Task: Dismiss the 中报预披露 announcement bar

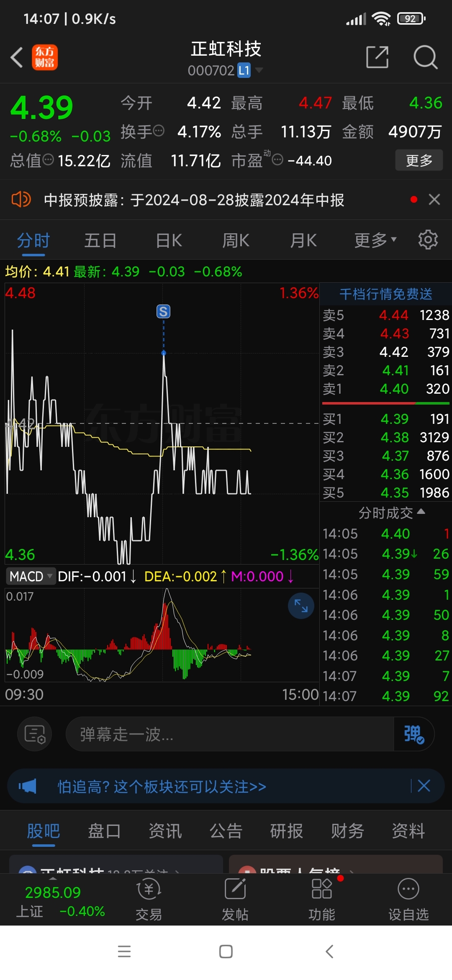Action: coord(434,199)
